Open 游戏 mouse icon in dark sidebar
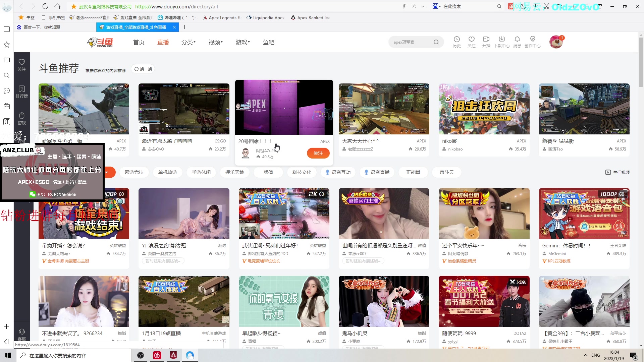Image resolution: width=644 pixels, height=362 pixels. [x=21, y=119]
